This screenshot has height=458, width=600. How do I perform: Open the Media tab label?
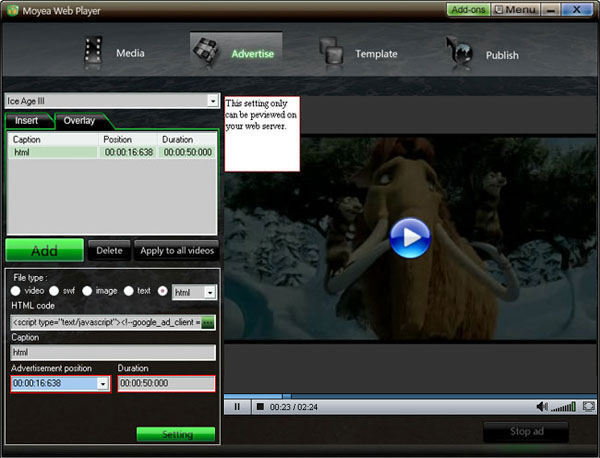[130, 53]
